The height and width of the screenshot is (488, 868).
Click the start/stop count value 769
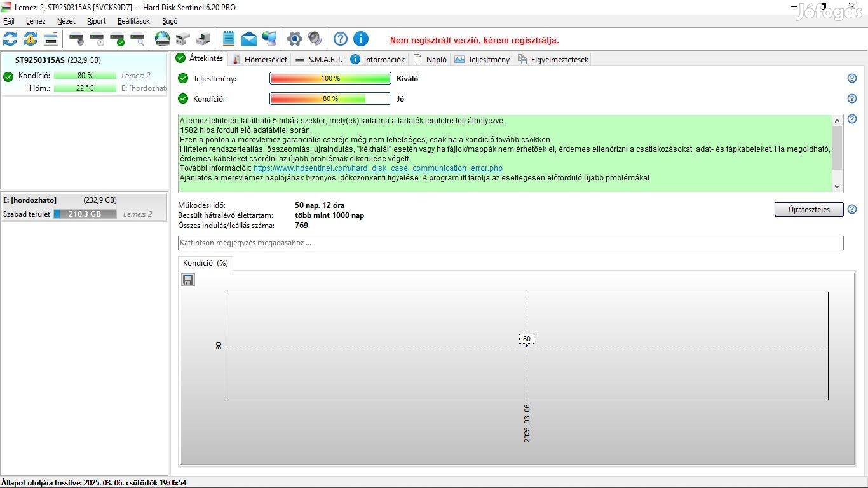click(x=301, y=226)
